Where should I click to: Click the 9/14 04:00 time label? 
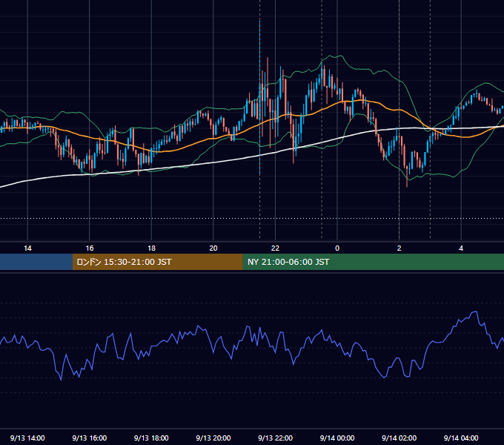(x=461, y=438)
